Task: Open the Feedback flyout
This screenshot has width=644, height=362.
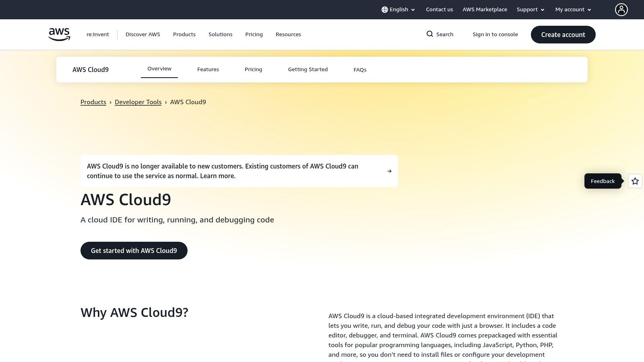Action: pyautogui.click(x=603, y=181)
